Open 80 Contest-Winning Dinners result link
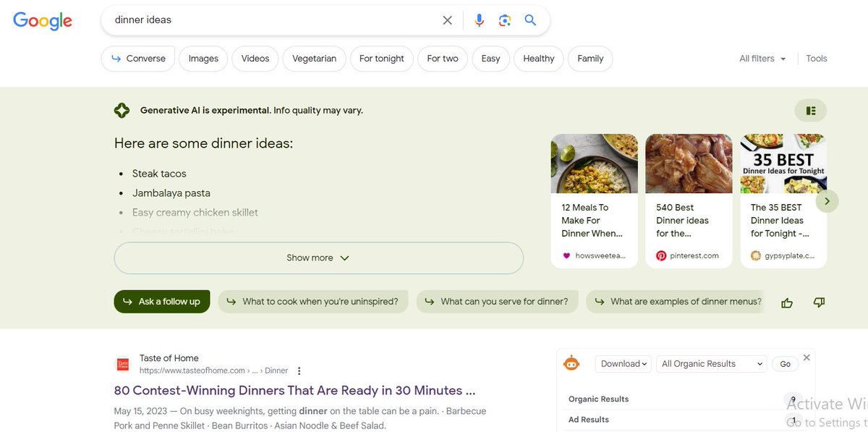 (x=294, y=391)
